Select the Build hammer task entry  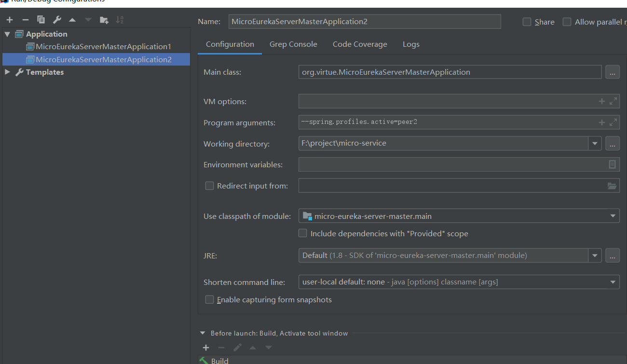214,360
